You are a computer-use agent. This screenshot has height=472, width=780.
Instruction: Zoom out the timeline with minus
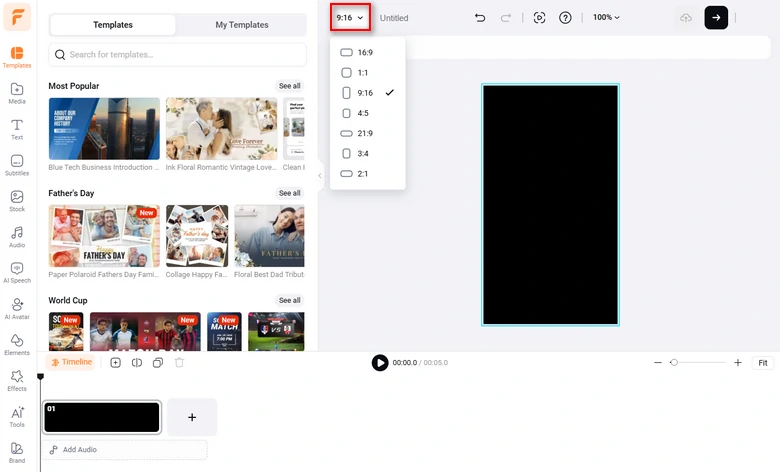click(x=658, y=363)
